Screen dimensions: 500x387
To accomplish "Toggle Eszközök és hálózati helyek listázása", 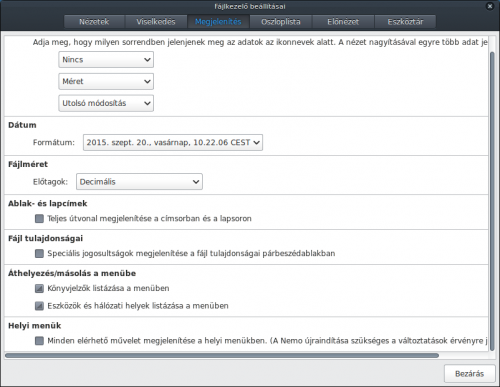I will tap(39, 306).
